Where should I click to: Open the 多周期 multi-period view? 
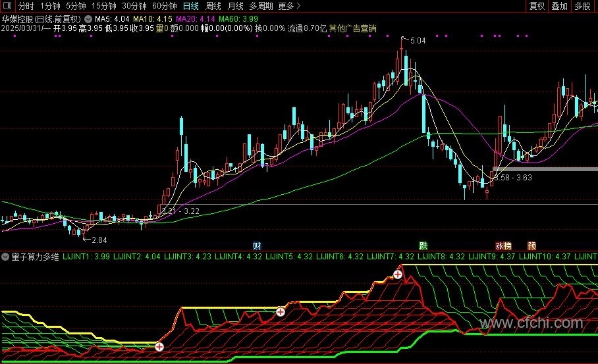pyautogui.click(x=261, y=6)
